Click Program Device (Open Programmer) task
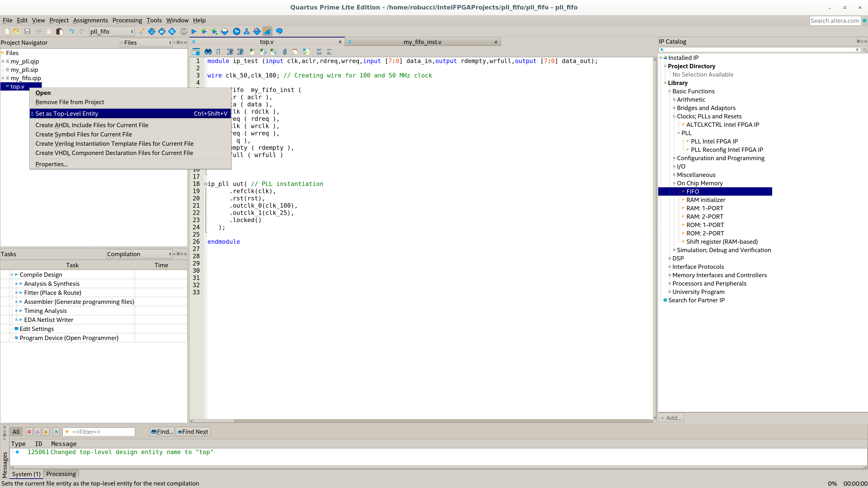 [69, 338]
